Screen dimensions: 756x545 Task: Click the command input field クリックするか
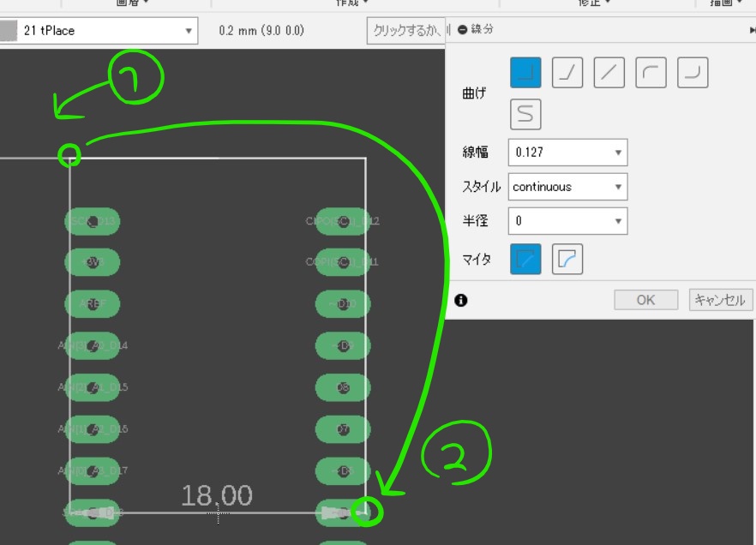(405, 31)
